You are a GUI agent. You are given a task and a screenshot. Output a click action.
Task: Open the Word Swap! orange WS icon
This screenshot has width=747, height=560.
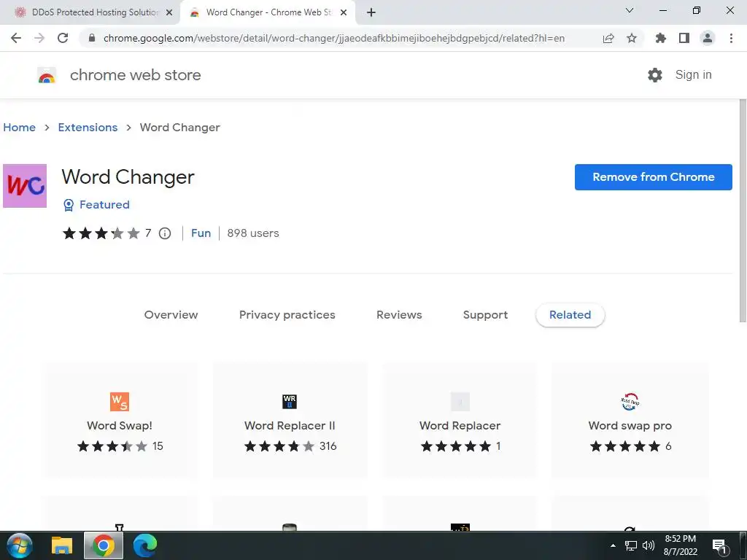120,402
